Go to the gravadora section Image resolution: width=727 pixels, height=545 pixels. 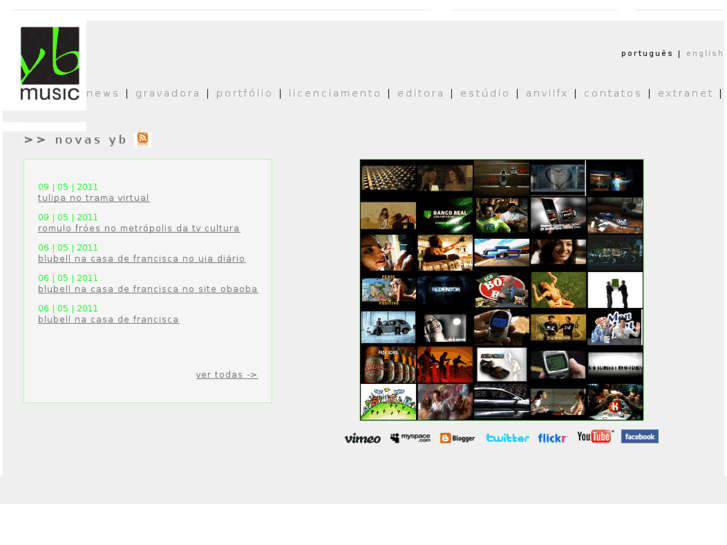click(x=167, y=93)
